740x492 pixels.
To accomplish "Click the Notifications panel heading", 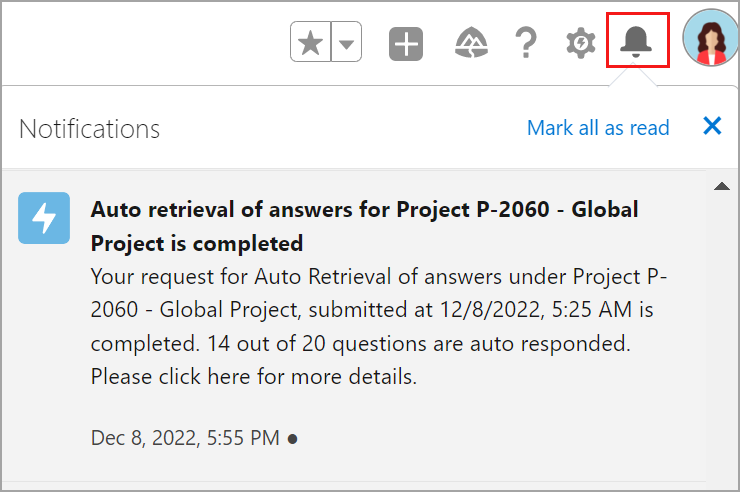I will click(90, 129).
